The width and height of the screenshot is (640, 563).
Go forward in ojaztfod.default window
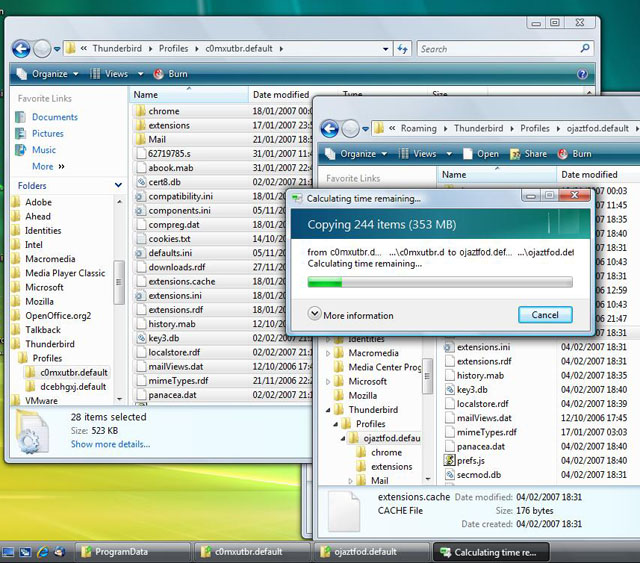click(x=350, y=129)
